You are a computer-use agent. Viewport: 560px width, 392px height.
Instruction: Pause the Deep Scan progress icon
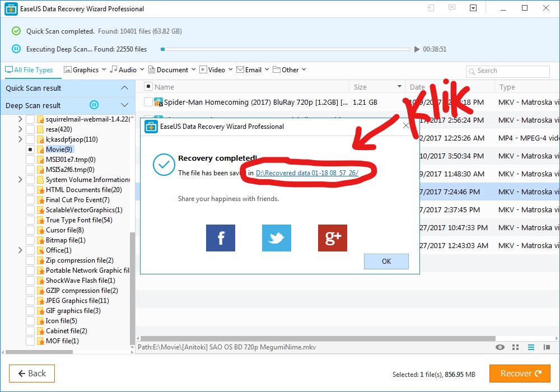pyautogui.click(x=16, y=49)
